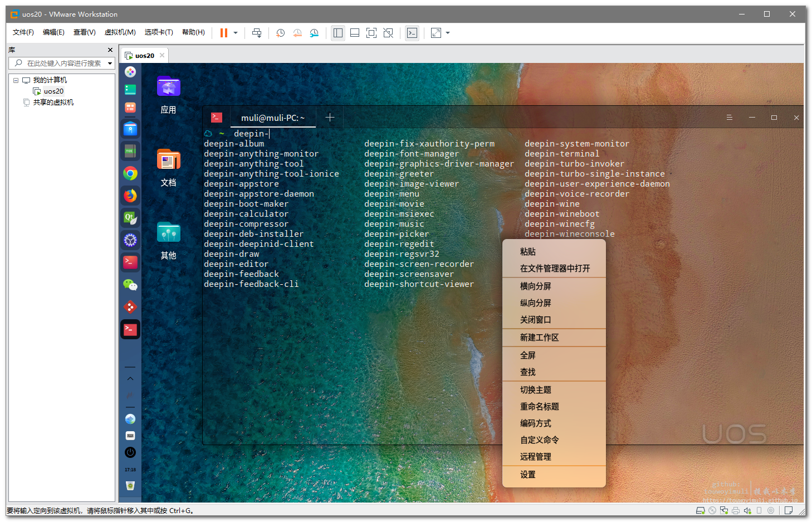The image size is (812, 522).
Task: Close the library panel
Action: 110,50
